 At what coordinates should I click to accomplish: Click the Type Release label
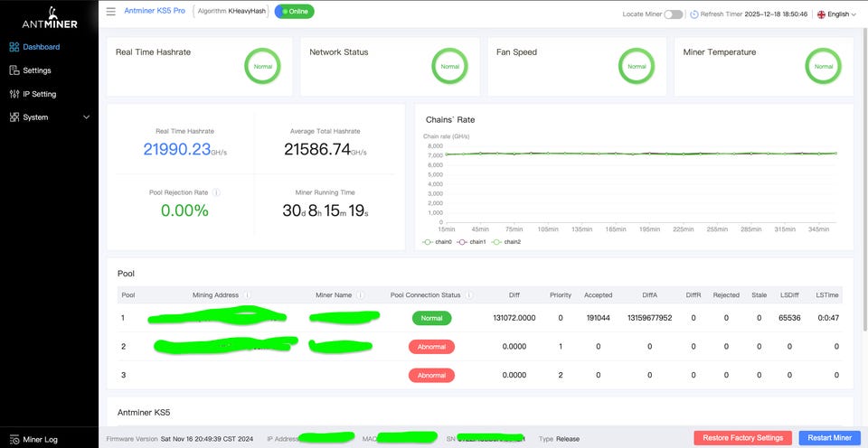click(559, 439)
